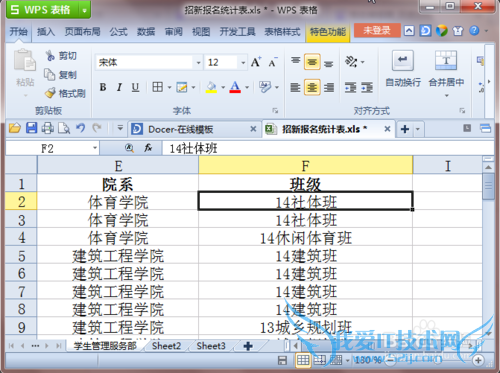500x373 pixels.
Task: Toggle Italic formatting
Action: (119, 87)
